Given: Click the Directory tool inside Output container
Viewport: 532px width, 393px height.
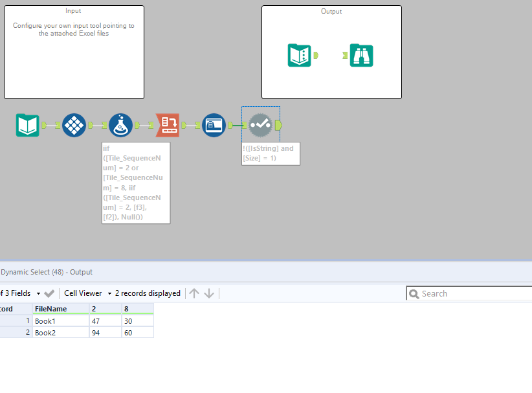Looking at the screenshot, I should [x=299, y=55].
